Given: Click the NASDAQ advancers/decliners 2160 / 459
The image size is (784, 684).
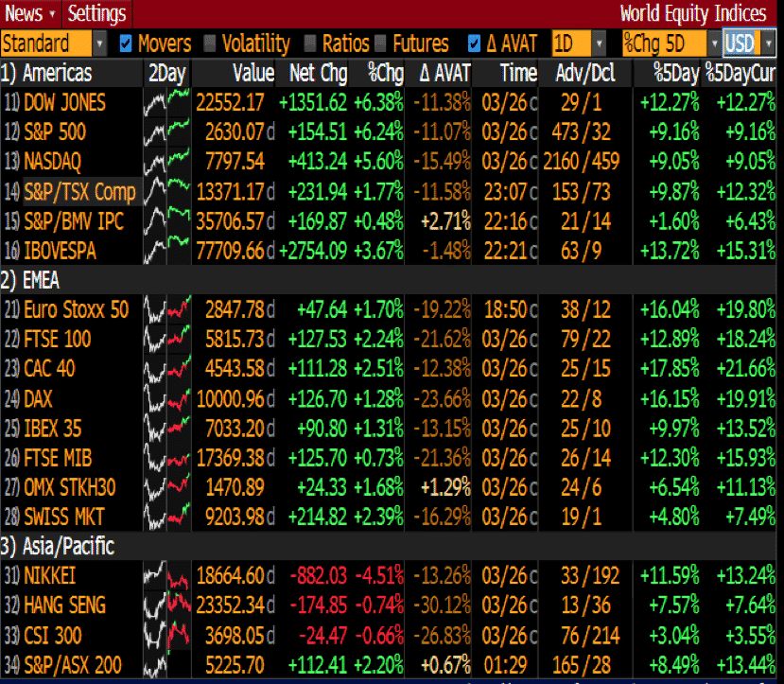Looking at the screenshot, I should pos(581,162).
